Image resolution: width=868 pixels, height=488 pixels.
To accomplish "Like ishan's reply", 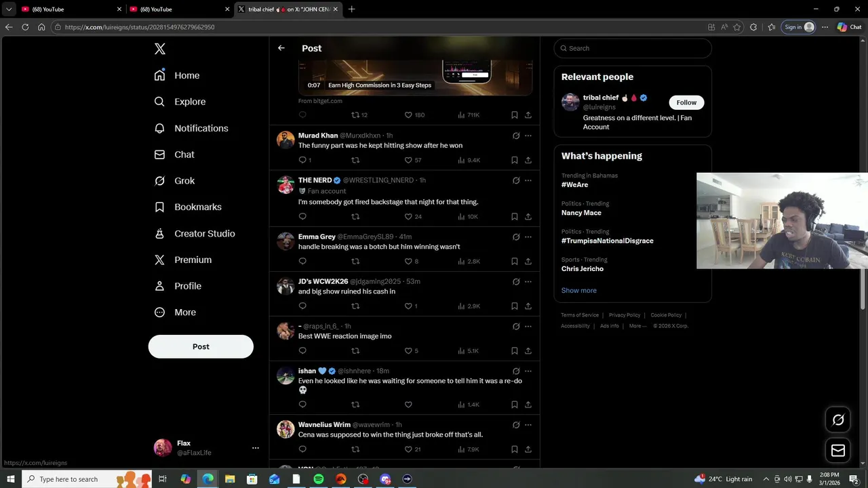I will (408, 405).
